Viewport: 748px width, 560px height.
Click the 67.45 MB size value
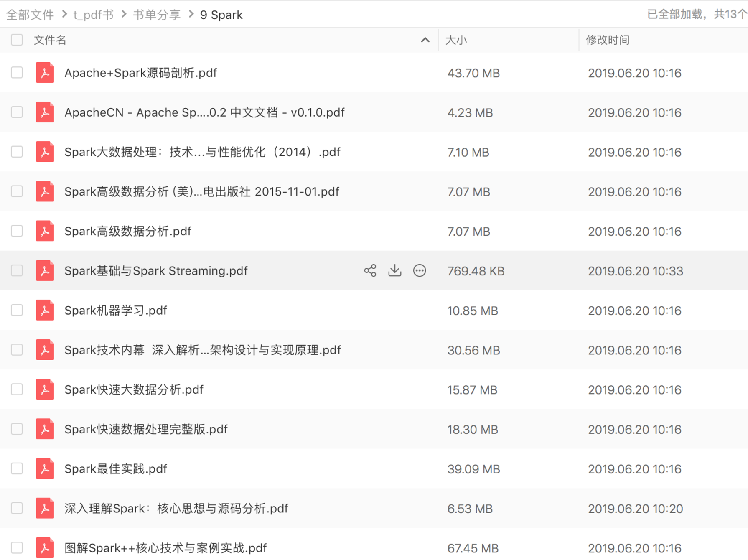pyautogui.click(x=473, y=548)
